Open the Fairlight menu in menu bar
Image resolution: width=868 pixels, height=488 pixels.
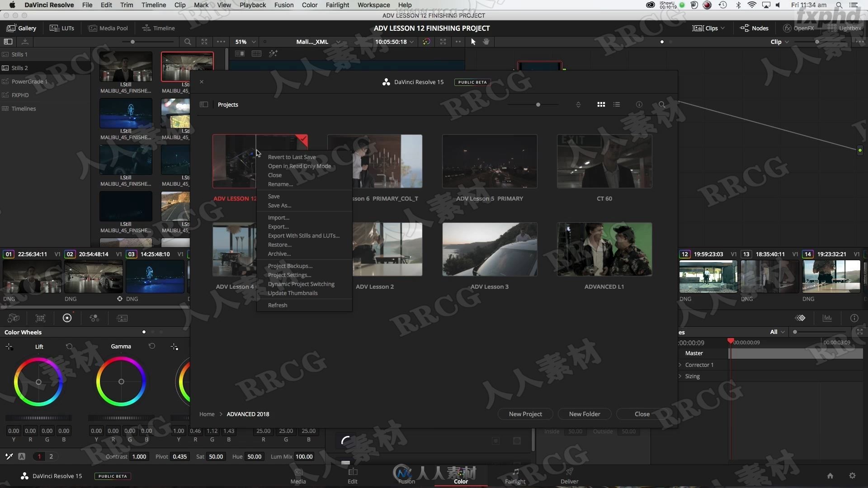337,5
